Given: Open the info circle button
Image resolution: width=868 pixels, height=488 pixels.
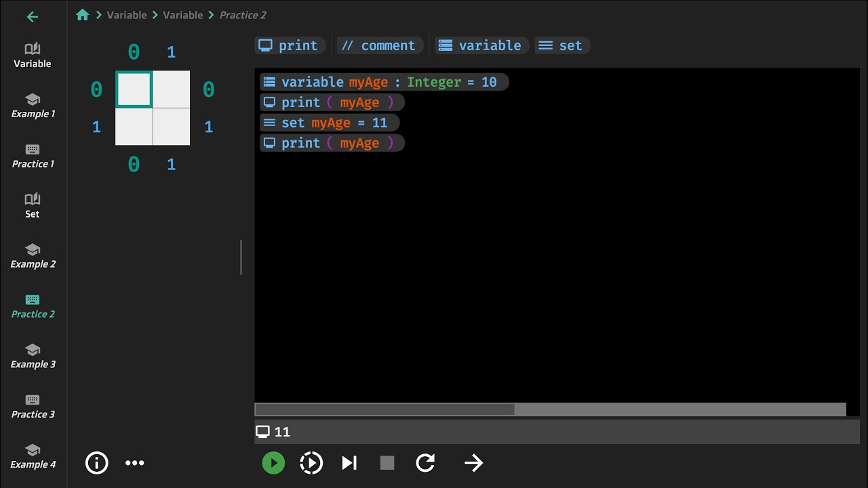Looking at the screenshot, I should pos(97,463).
